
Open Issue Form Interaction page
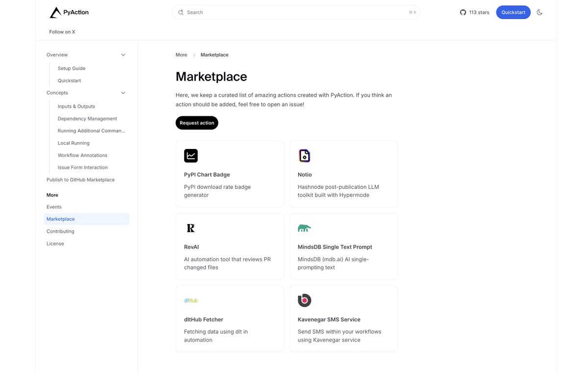click(83, 168)
